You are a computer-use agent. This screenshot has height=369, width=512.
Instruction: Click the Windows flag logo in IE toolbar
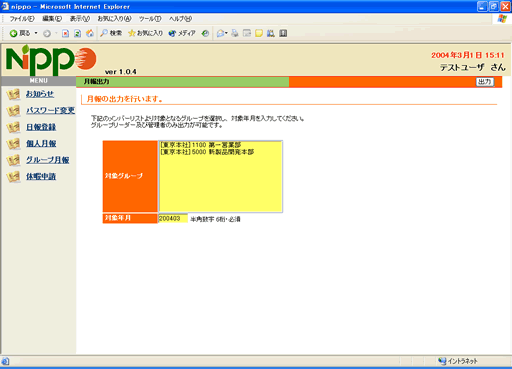pyautogui.click(x=502, y=19)
